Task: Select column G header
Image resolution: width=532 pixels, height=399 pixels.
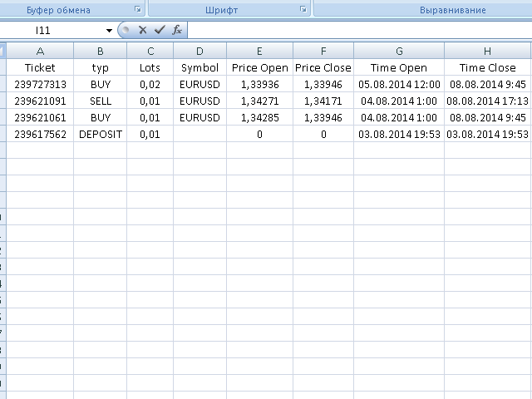Action: pos(399,51)
